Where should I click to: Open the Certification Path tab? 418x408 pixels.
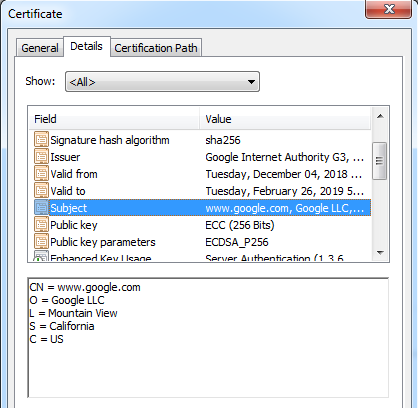pyautogui.click(x=156, y=48)
